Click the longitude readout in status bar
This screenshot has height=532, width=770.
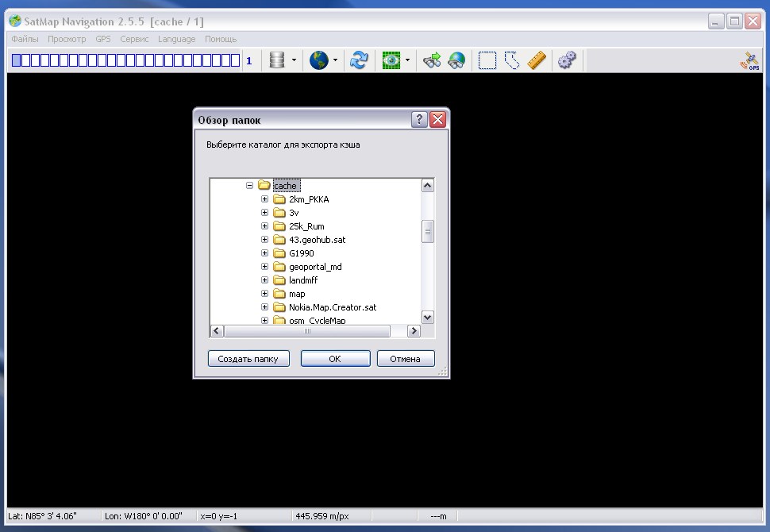tap(144, 516)
